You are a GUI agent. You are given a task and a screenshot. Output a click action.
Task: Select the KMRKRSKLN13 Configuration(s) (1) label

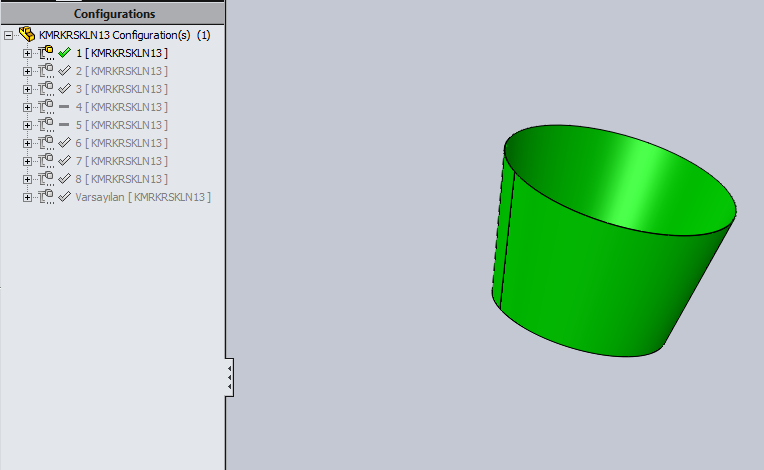[x=125, y=36]
